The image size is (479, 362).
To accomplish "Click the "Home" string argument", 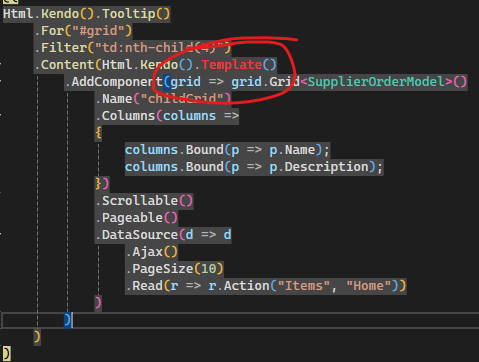I will (368, 286).
